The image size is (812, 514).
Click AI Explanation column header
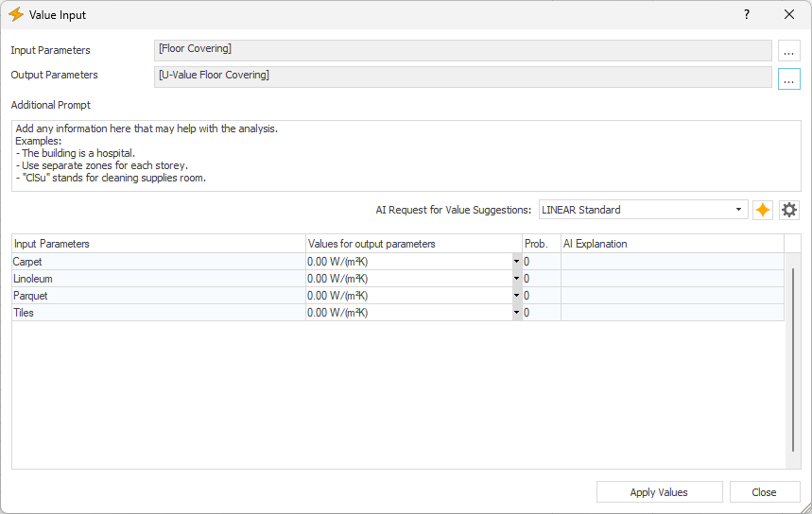tap(672, 244)
